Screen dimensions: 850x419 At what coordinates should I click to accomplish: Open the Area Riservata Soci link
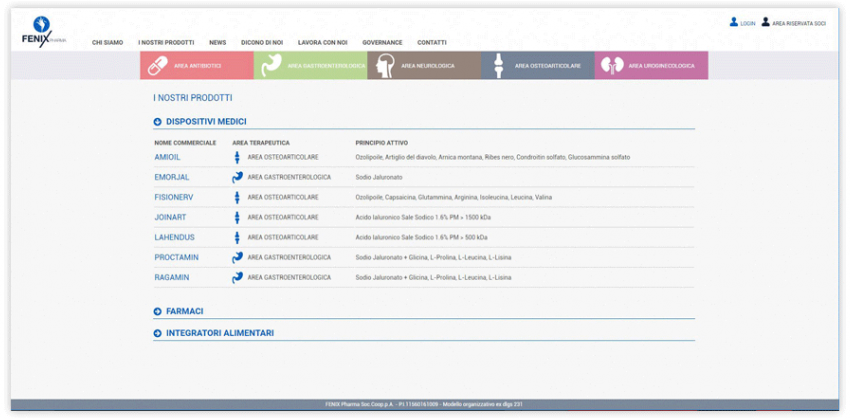pos(799,24)
